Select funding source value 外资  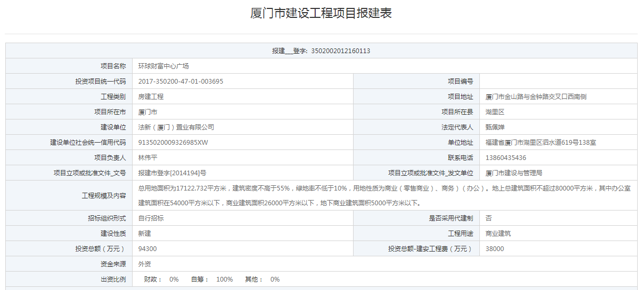click(145, 264)
